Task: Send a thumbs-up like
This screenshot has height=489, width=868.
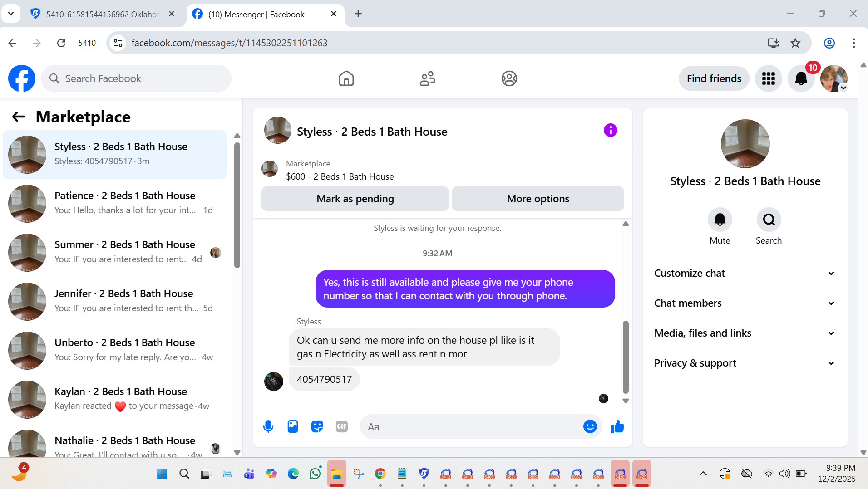Action: (617, 426)
